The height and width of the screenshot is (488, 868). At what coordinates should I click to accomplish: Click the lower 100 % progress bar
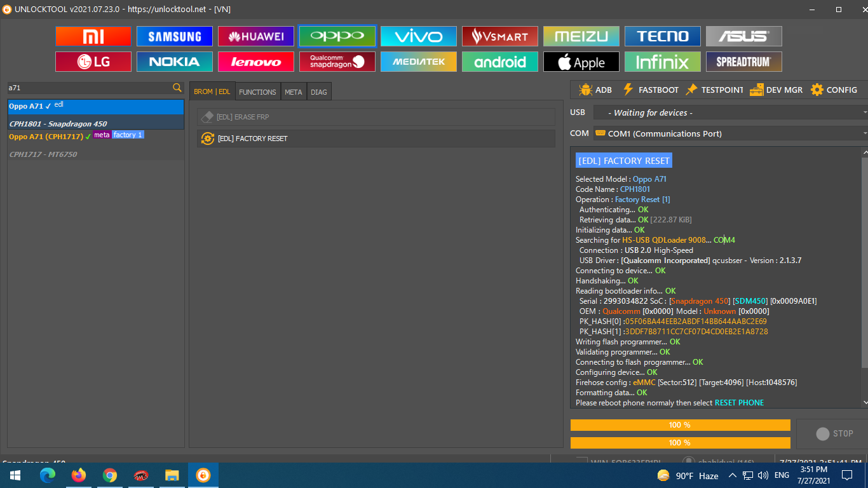tap(680, 443)
